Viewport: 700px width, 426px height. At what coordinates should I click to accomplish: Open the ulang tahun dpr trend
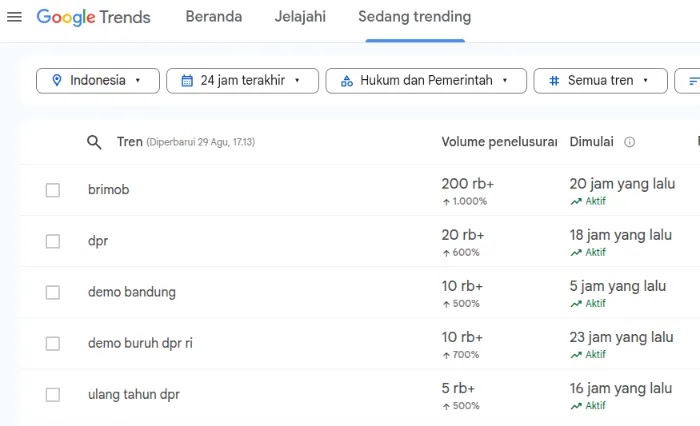(133, 395)
